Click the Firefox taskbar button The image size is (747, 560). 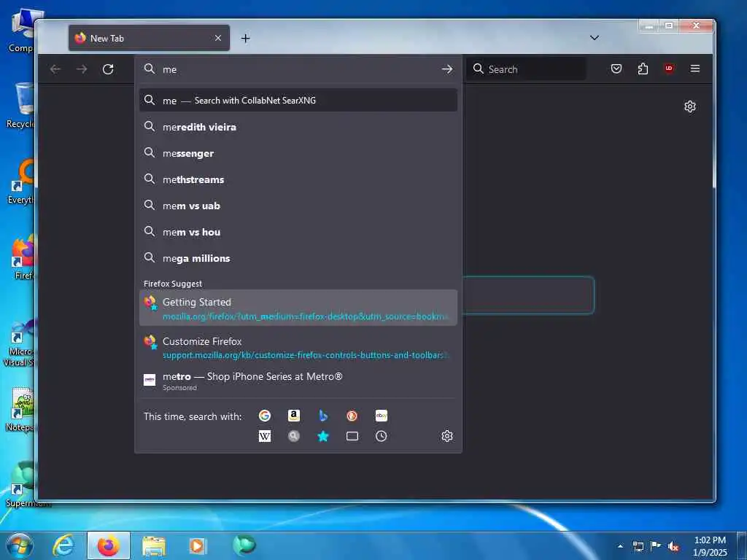pos(108,545)
